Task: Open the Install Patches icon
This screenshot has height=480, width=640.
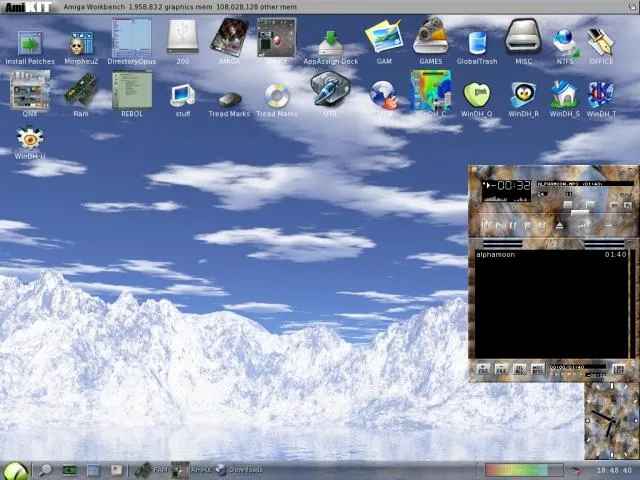Action: [x=30, y=44]
